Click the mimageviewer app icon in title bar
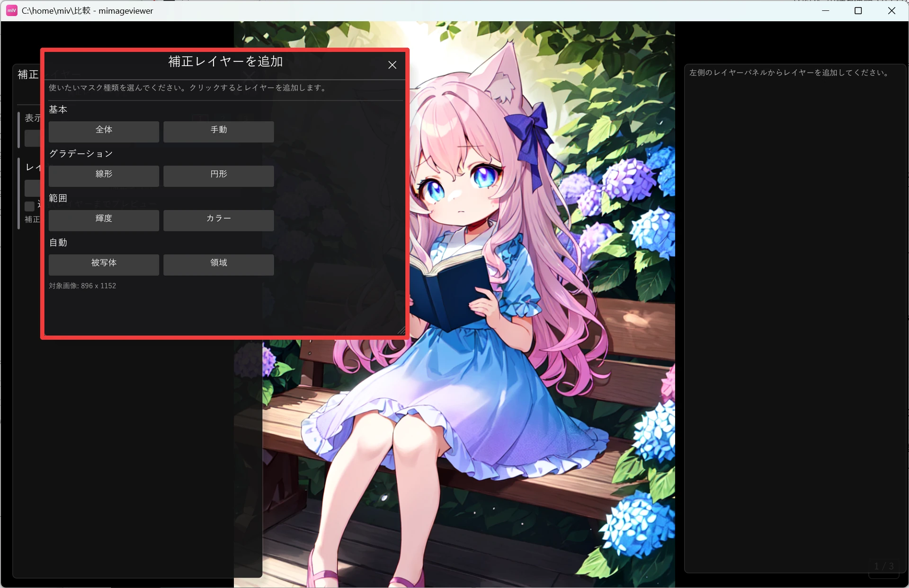 click(12, 10)
